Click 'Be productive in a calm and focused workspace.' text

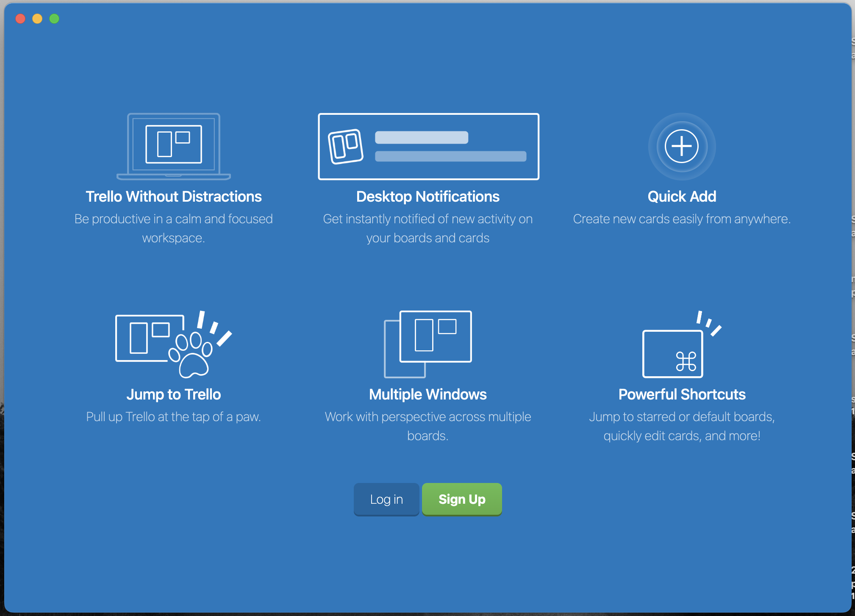pos(174,228)
